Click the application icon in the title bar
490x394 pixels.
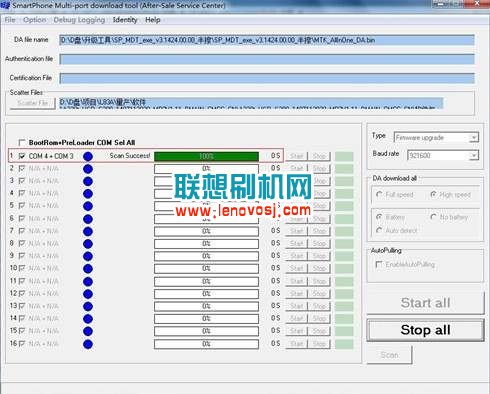(5, 5)
